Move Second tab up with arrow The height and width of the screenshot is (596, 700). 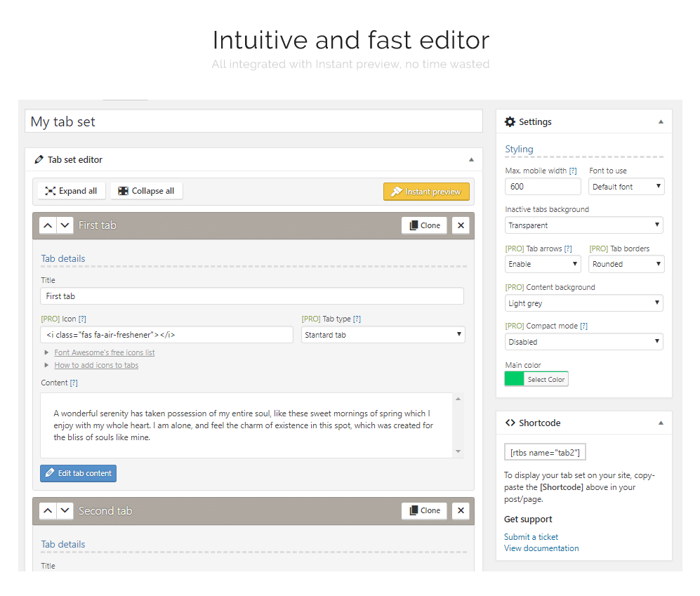[48, 510]
